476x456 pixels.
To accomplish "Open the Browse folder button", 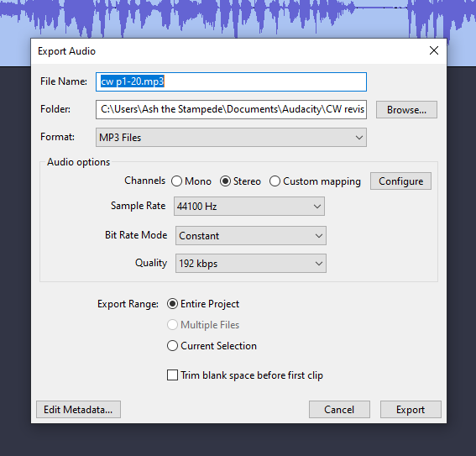I will (x=406, y=110).
